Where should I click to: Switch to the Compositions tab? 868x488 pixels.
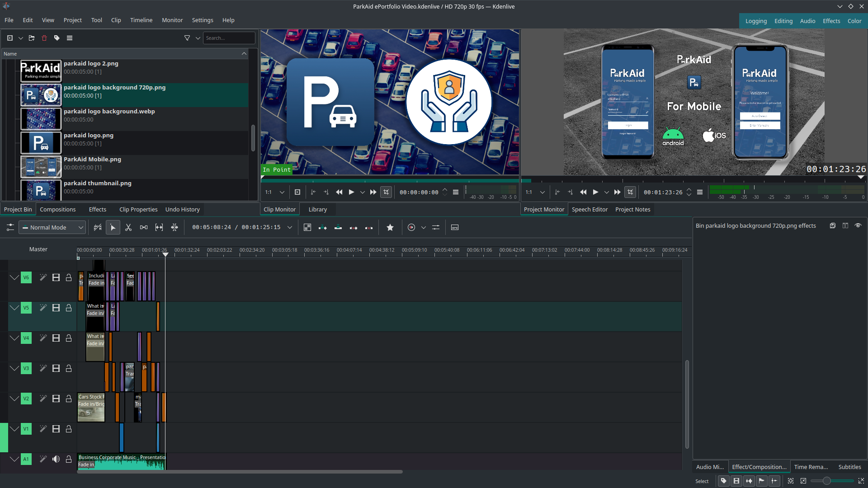[58, 209]
